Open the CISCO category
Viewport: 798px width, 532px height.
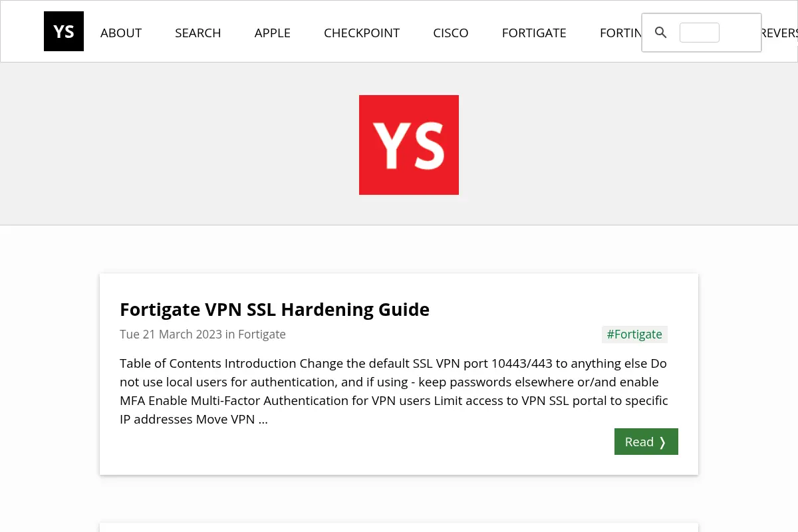coord(451,33)
